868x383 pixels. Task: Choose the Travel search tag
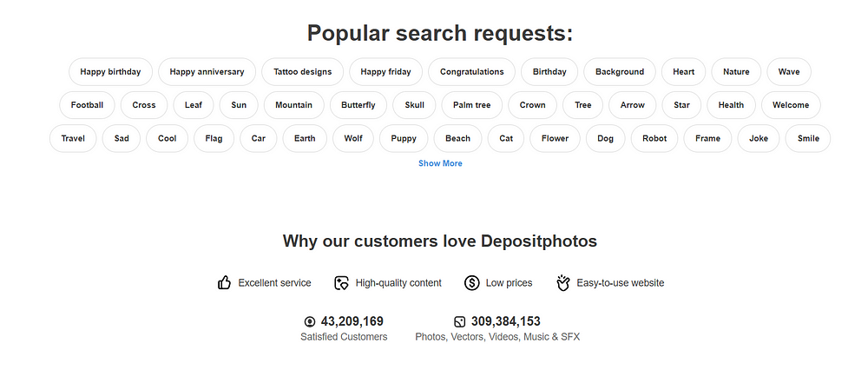(x=73, y=138)
